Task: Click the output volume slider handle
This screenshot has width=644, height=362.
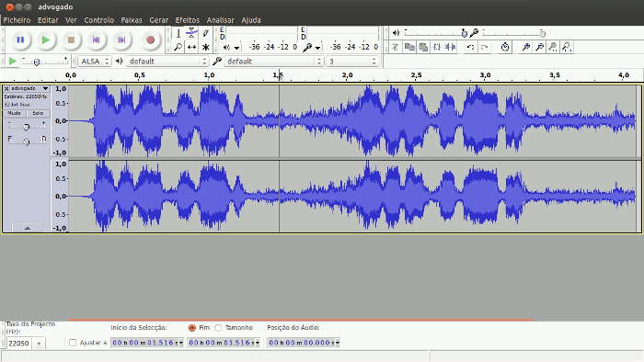Action: [464, 33]
